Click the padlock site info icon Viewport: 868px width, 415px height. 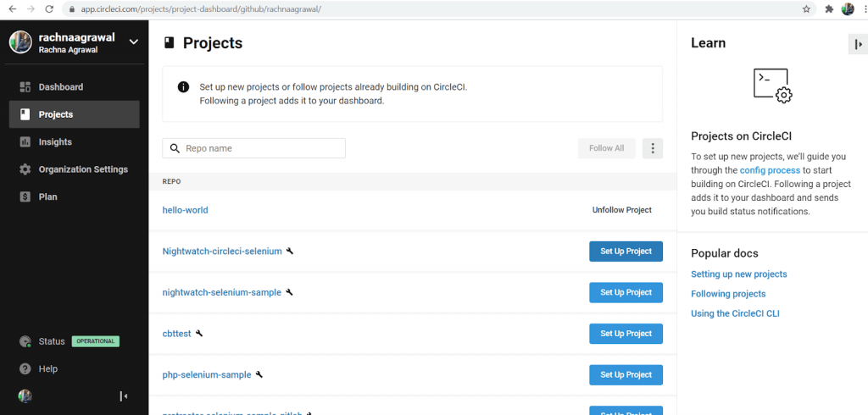point(71,9)
